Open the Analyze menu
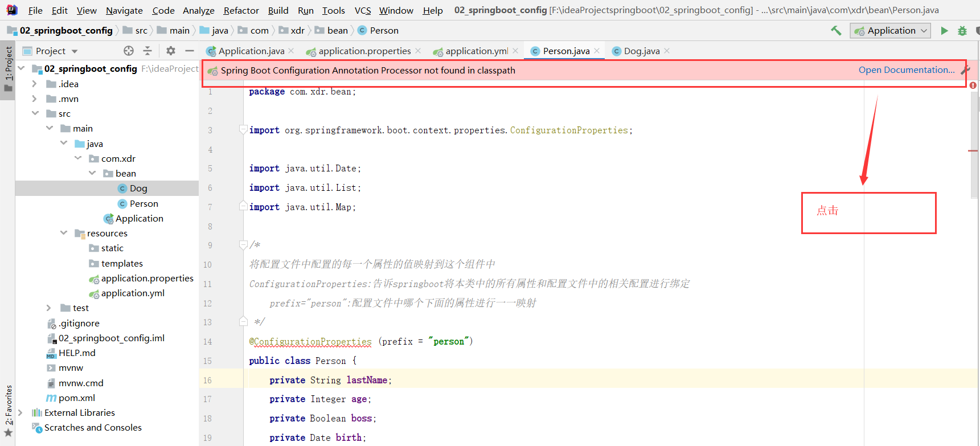Screen dimensions: 980x446 coord(198,10)
